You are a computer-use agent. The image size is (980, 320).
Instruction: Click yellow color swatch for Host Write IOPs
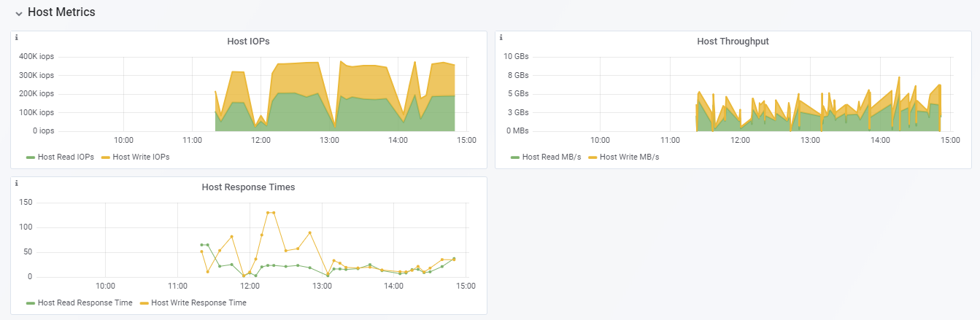click(x=105, y=157)
